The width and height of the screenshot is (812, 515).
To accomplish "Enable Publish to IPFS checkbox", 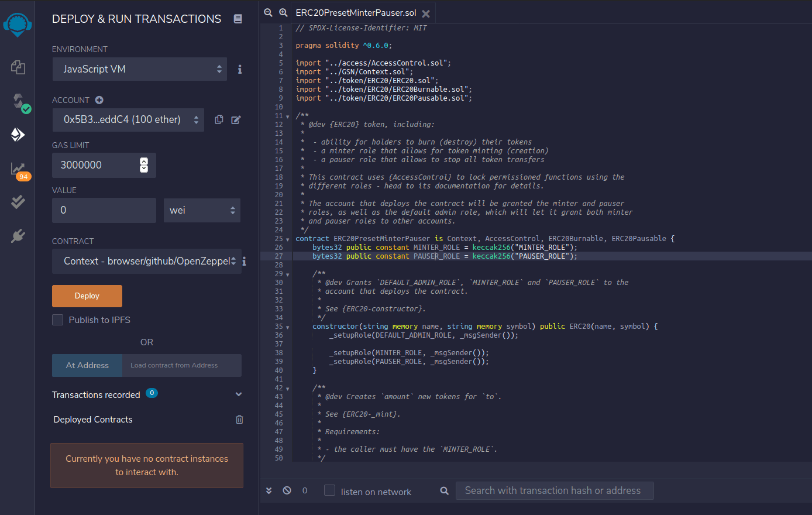I will pyautogui.click(x=58, y=320).
